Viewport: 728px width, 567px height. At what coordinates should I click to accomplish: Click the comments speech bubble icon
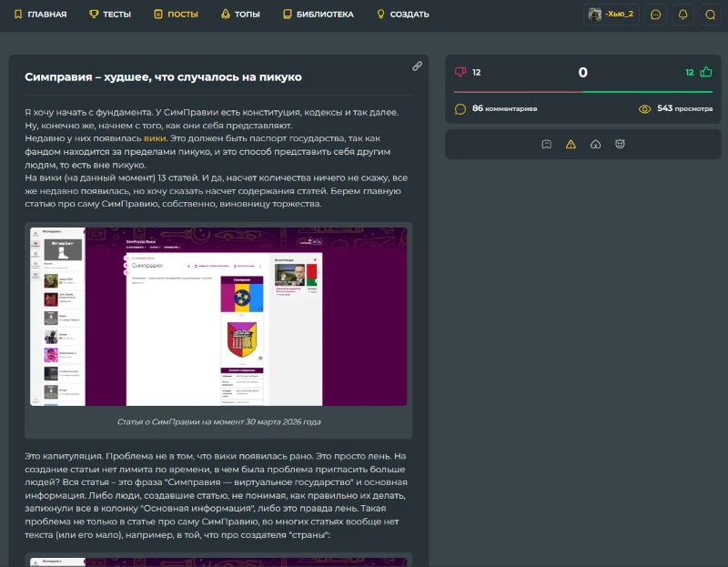click(x=460, y=109)
